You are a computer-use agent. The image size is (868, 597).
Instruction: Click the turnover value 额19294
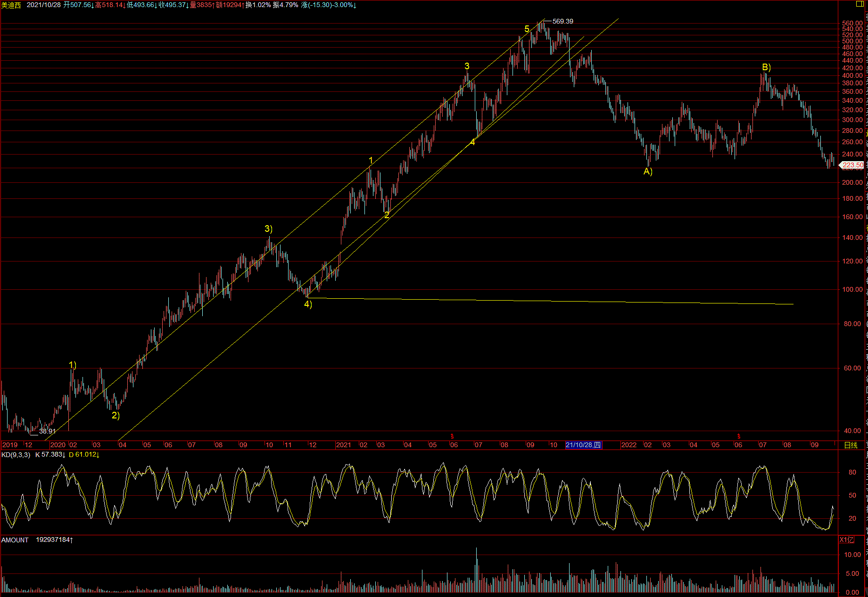229,5
